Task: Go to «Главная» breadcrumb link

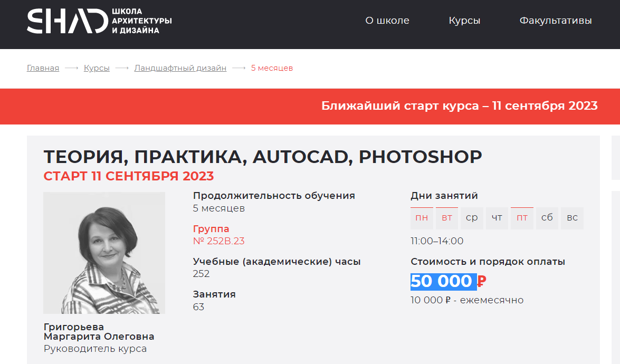Action: click(x=43, y=68)
